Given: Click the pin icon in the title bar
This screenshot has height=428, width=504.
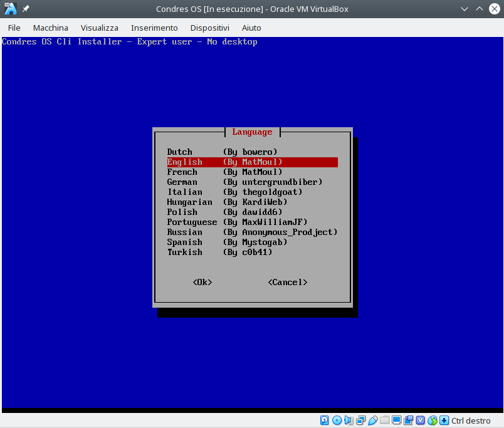Looking at the screenshot, I should (26, 9).
